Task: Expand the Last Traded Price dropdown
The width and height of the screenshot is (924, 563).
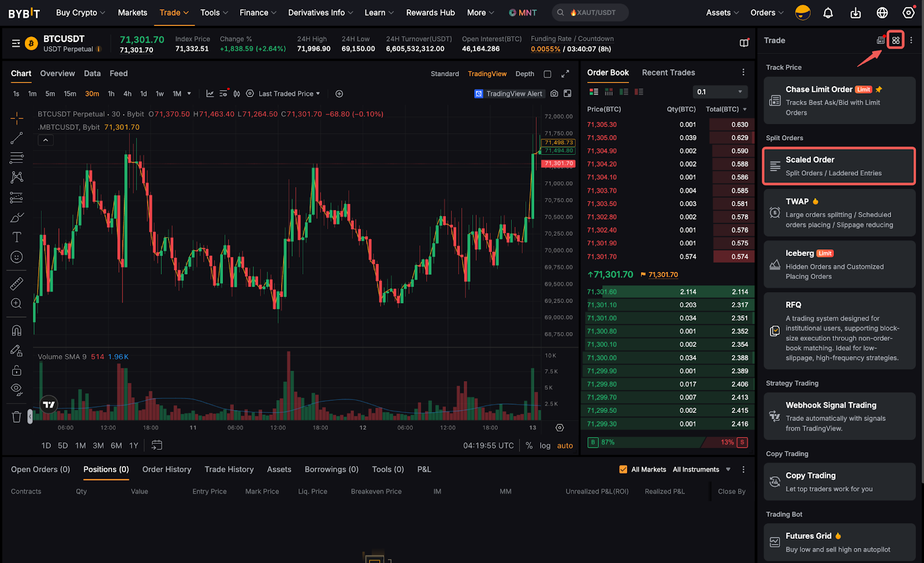Action: (x=289, y=94)
